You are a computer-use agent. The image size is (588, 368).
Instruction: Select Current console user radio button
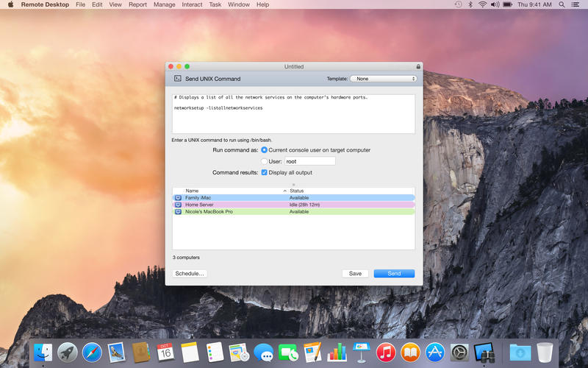[x=265, y=150]
